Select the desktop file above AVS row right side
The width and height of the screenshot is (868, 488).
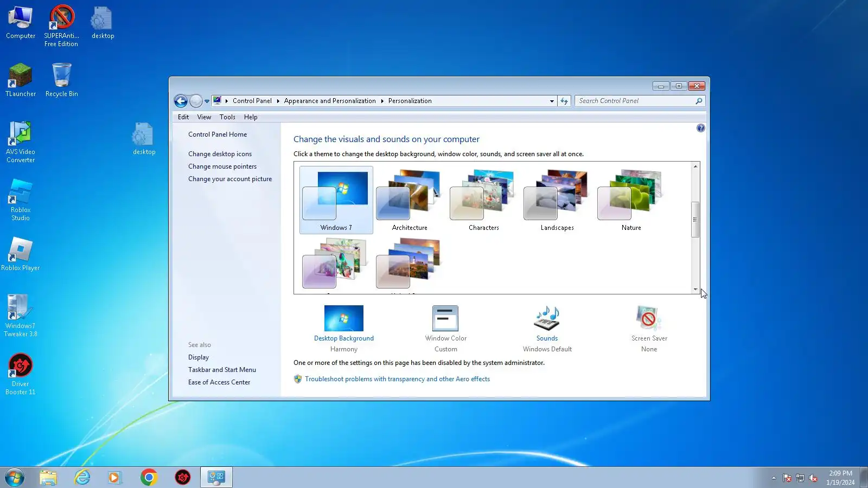click(144, 138)
